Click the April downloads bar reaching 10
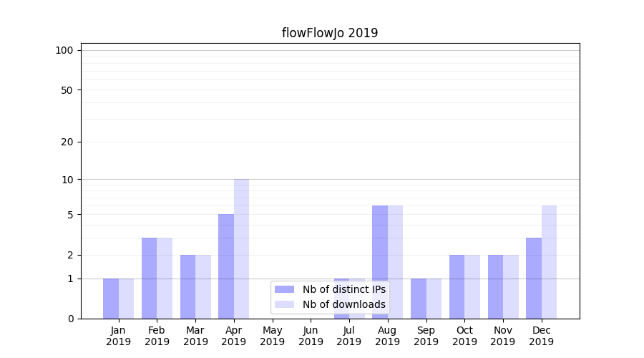Screen dimensions: 644x358 tap(242, 248)
